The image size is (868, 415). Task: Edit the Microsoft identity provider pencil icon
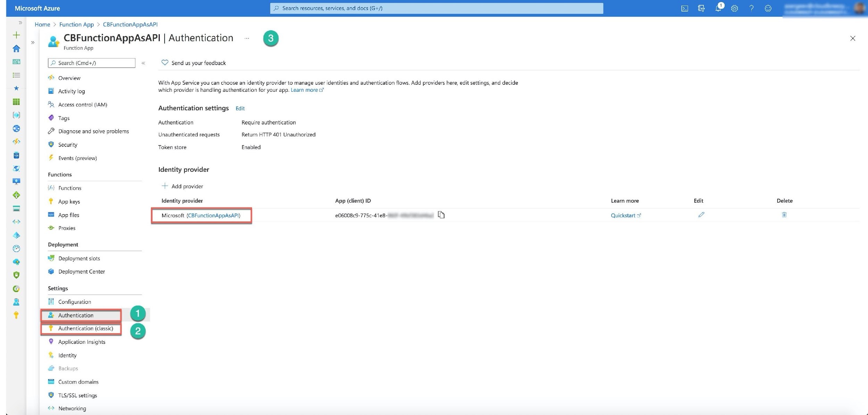click(701, 215)
